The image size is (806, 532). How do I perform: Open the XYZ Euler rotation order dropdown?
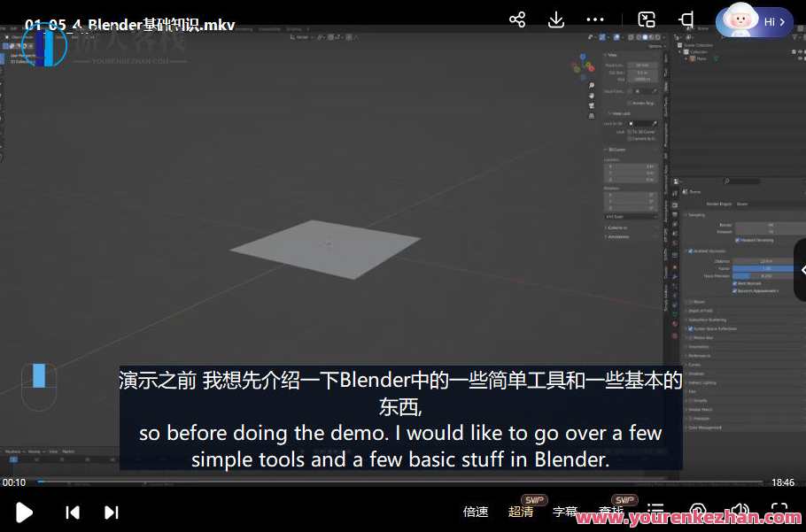pyautogui.click(x=632, y=216)
